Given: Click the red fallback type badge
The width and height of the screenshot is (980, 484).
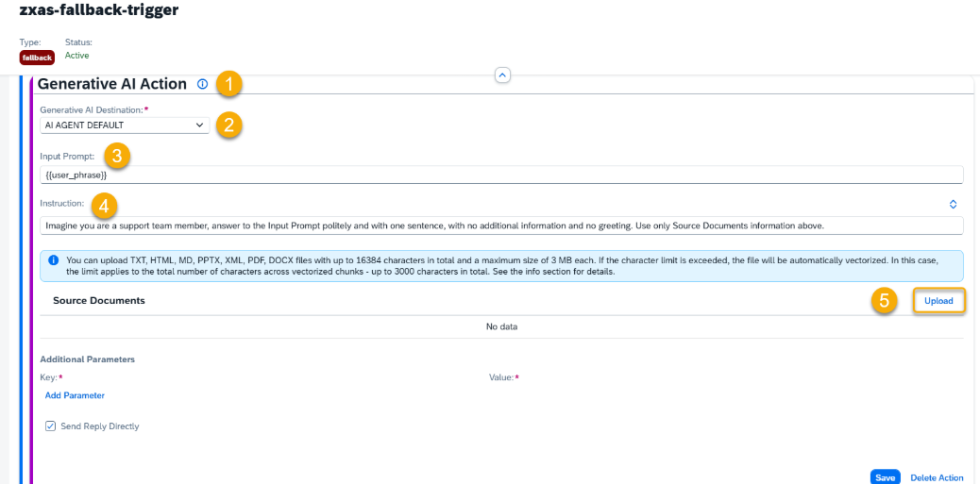Looking at the screenshot, I should click(37, 58).
